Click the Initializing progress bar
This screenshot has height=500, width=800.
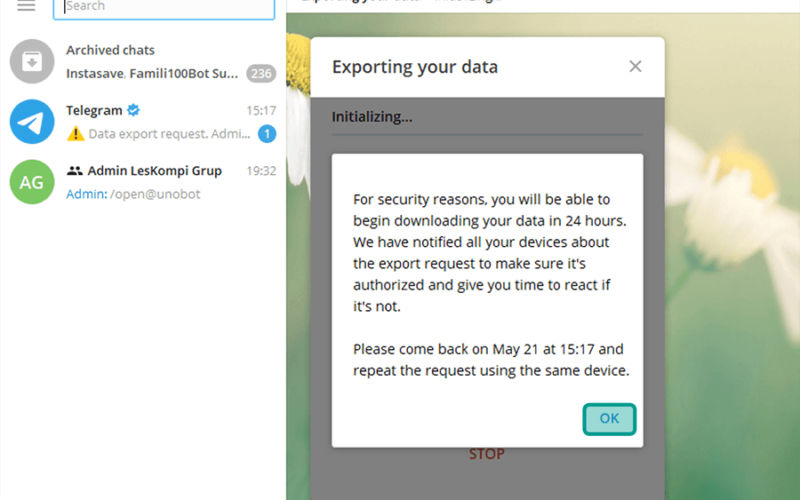pos(487,135)
